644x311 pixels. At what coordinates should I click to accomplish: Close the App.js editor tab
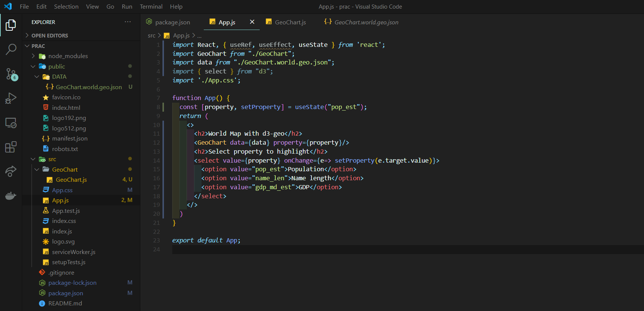[252, 22]
